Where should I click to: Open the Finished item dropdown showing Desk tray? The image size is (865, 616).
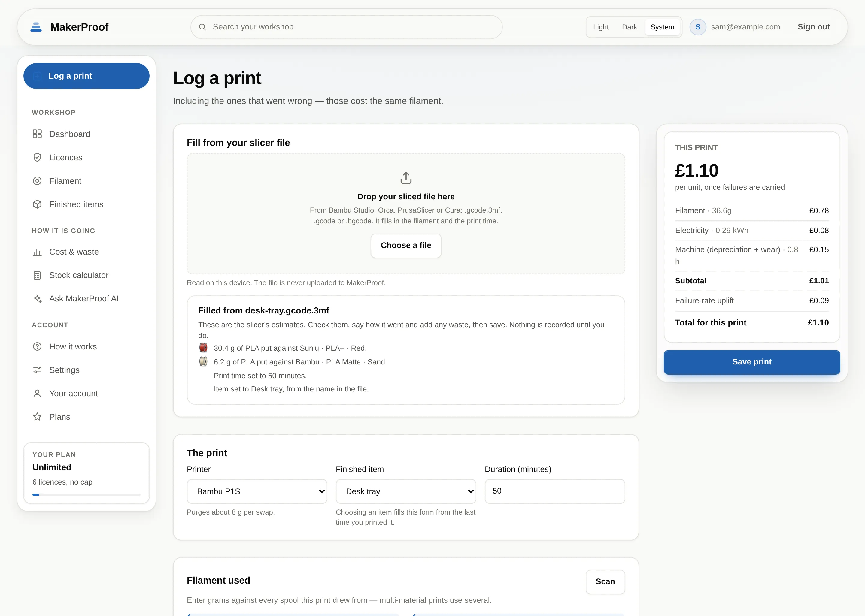click(406, 491)
